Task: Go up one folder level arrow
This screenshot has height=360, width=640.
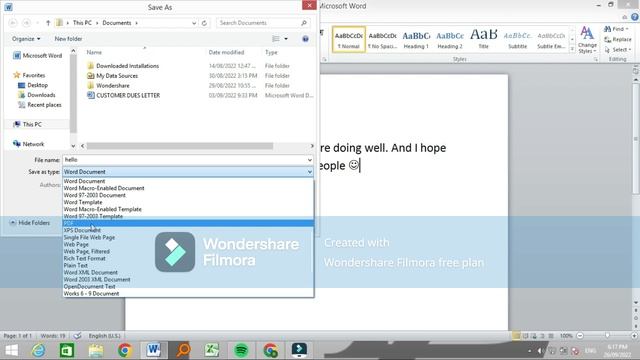Action: click(x=48, y=23)
